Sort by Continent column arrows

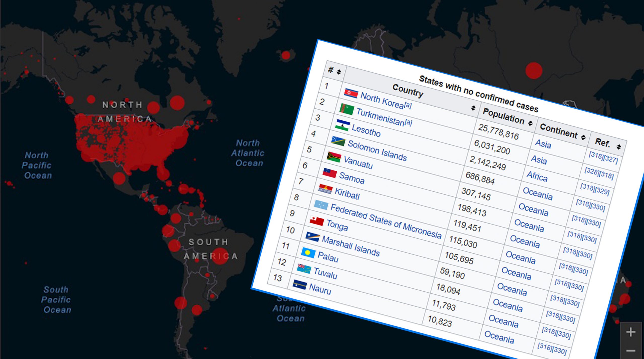tap(583, 137)
